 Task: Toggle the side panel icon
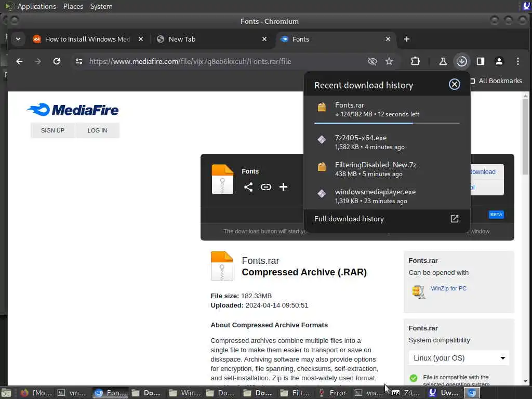tap(481, 61)
